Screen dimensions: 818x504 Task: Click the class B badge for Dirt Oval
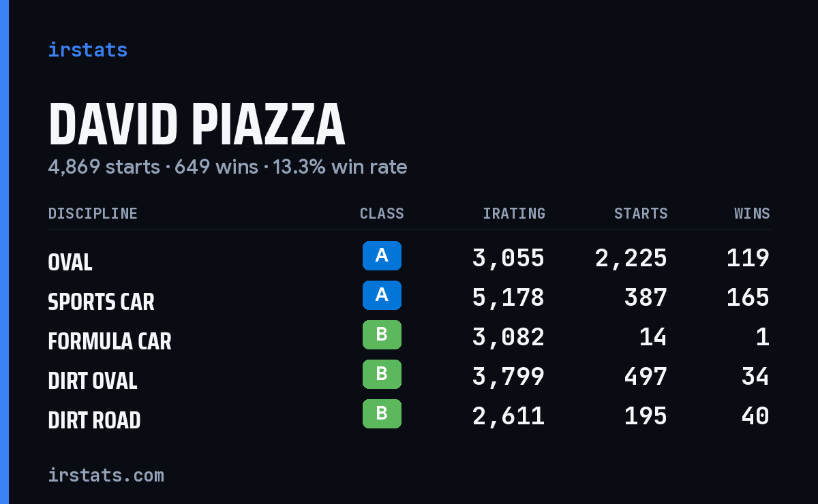click(x=382, y=374)
